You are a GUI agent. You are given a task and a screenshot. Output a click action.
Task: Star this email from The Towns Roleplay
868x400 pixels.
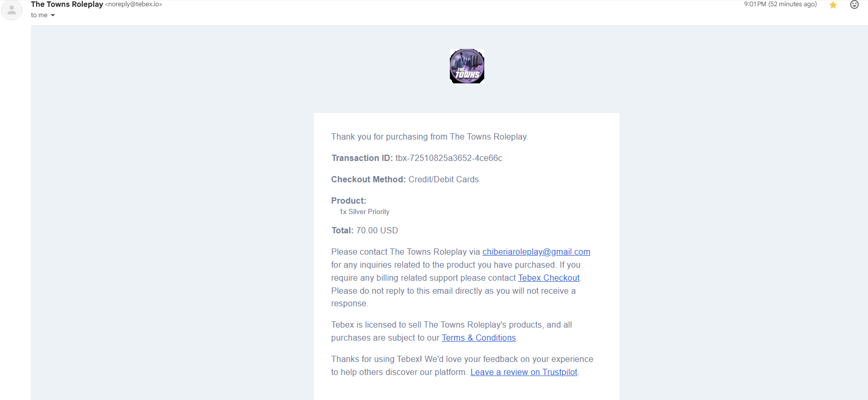point(833,5)
